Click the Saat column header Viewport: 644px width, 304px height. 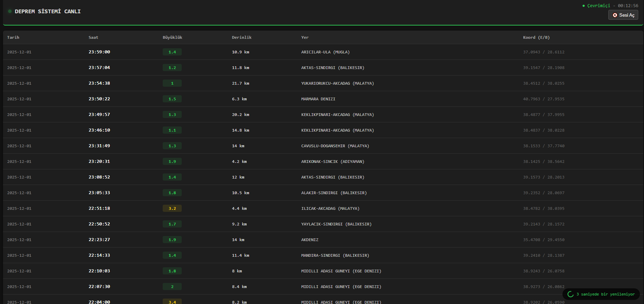(x=93, y=37)
